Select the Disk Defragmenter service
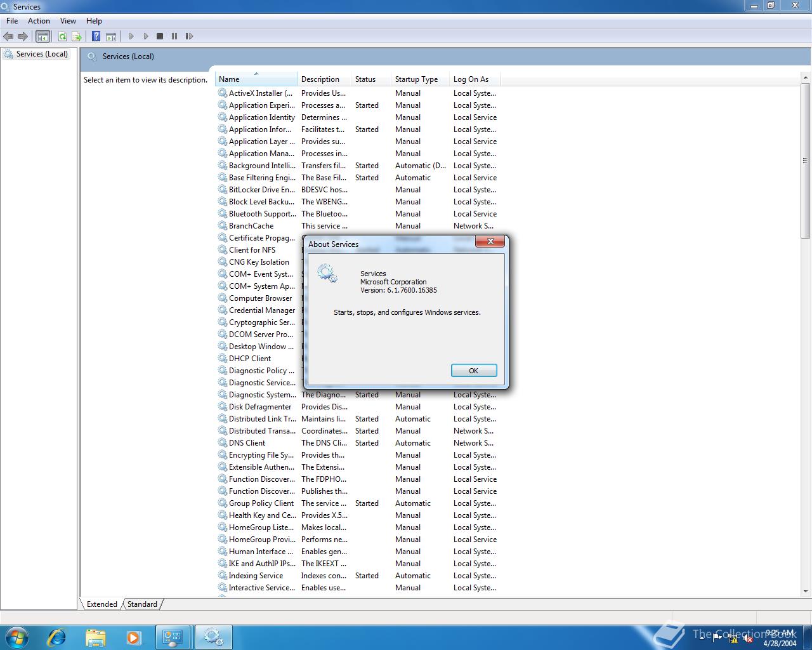The image size is (812, 650). click(358, 406)
